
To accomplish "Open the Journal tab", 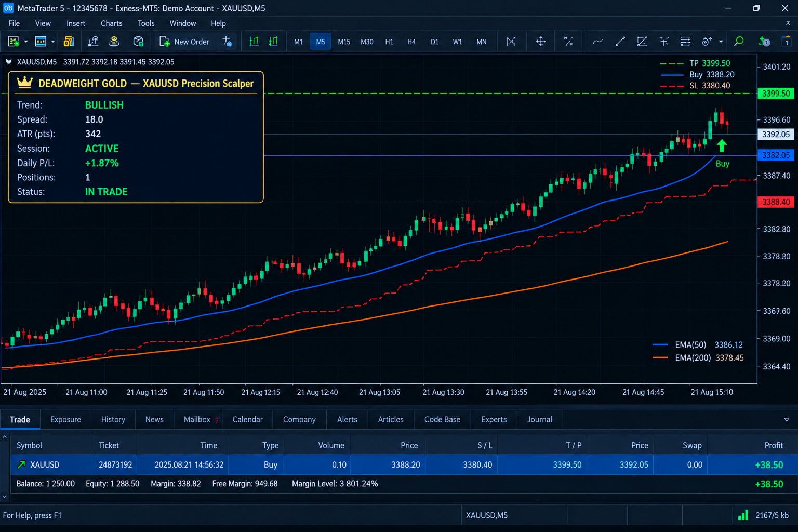I will click(540, 419).
